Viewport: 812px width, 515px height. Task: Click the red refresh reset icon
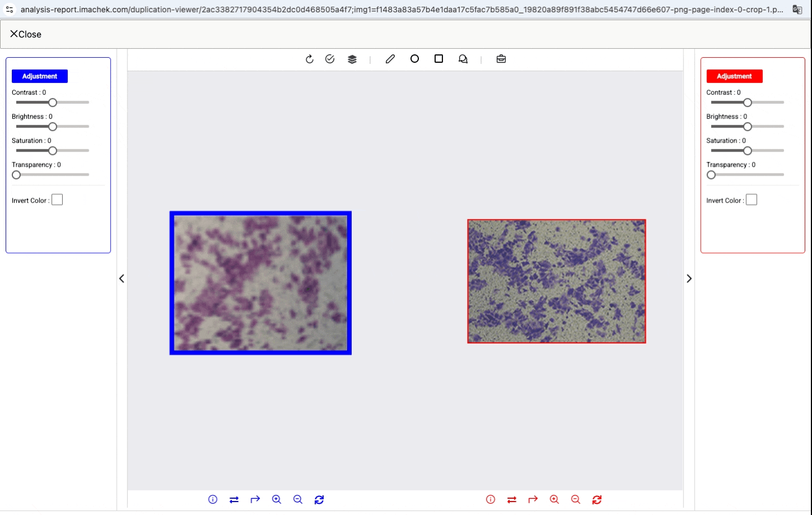point(597,499)
